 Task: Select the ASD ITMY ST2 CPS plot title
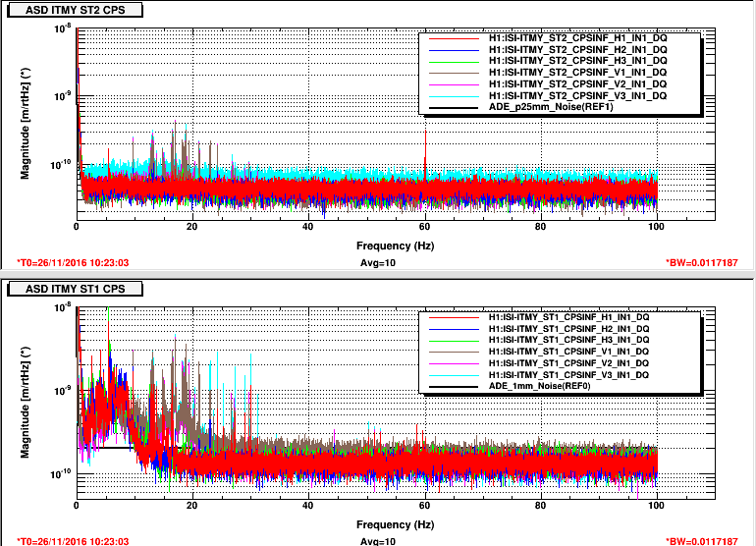point(75,10)
